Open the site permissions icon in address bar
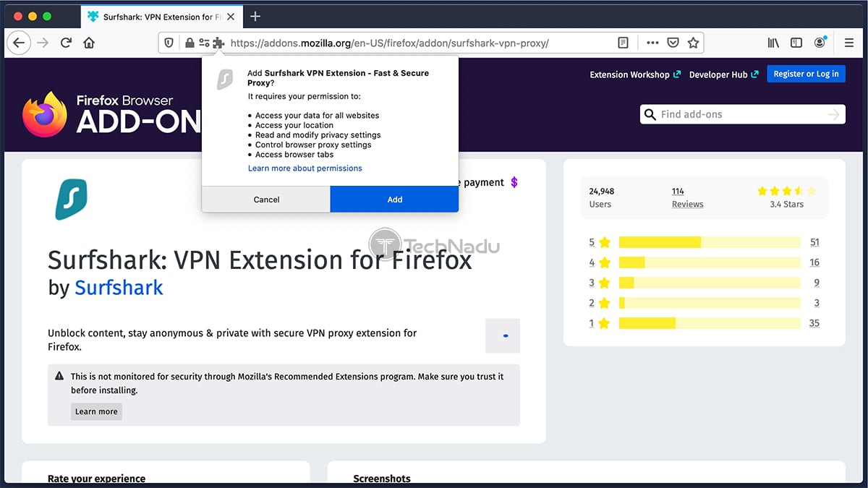This screenshot has width=868, height=488. click(204, 43)
